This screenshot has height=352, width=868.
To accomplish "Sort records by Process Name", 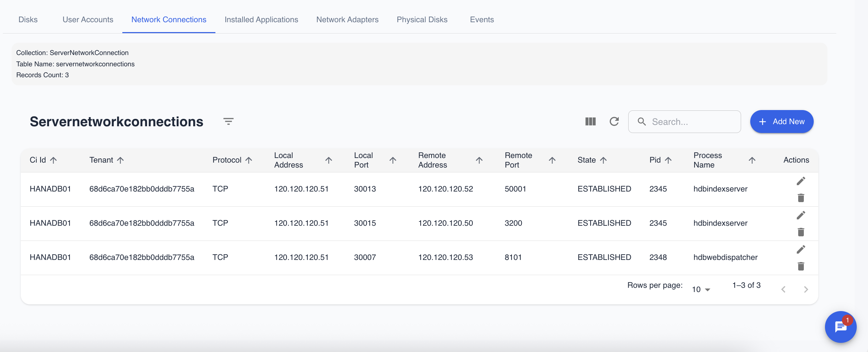I will [x=752, y=160].
